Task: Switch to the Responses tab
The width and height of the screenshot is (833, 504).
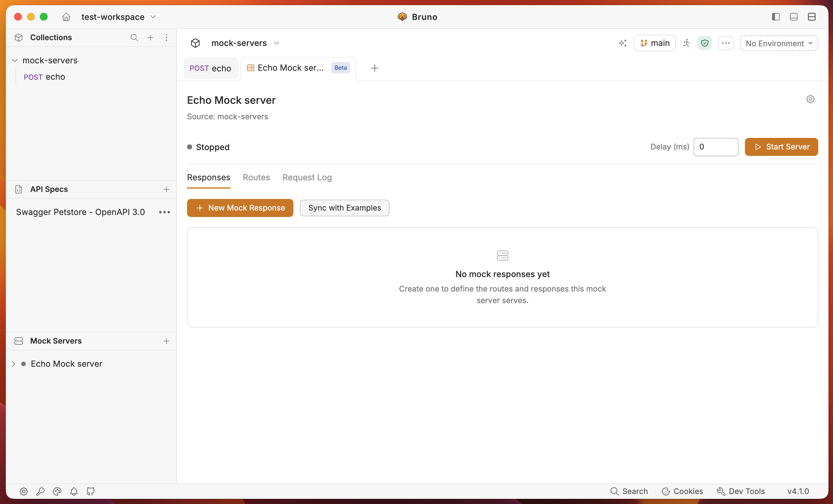Action: click(209, 177)
